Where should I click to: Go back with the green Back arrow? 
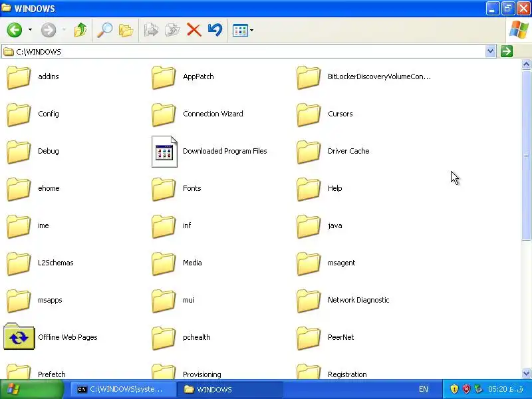pos(15,30)
